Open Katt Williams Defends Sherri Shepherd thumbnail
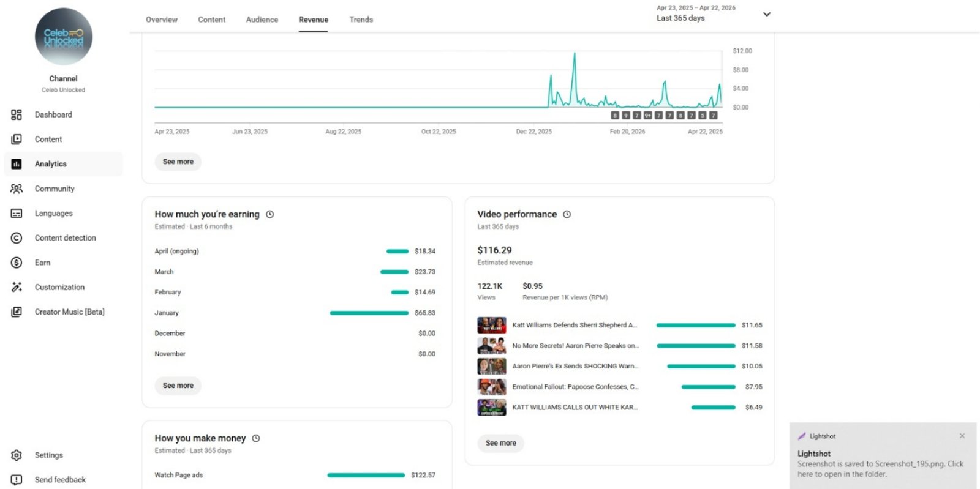Screen dimensions: 980x489 tap(491, 325)
